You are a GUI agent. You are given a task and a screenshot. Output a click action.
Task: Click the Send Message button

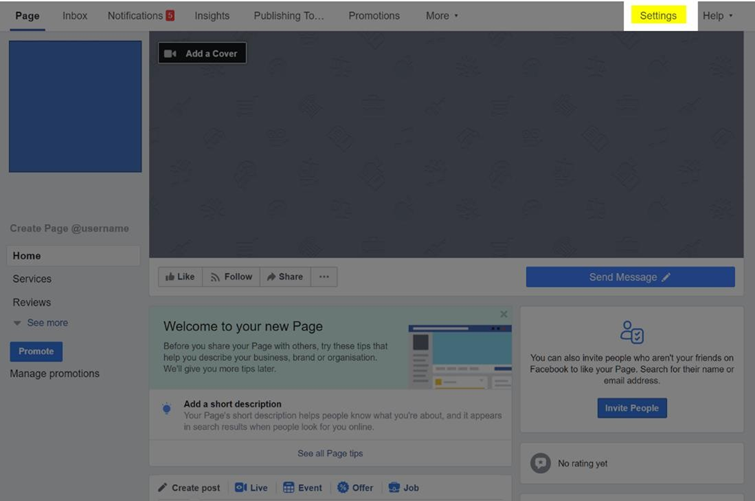pyautogui.click(x=630, y=277)
